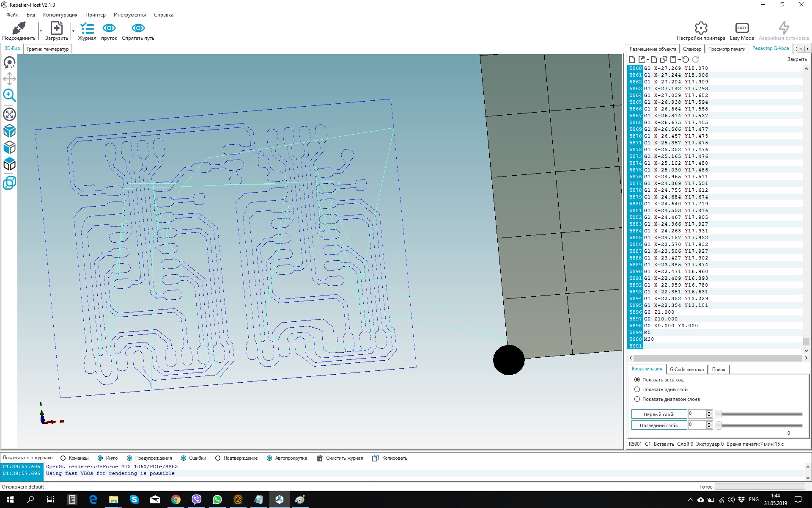812x508 pixels.
Task: Enable Команды log filter
Action: [x=63, y=458]
